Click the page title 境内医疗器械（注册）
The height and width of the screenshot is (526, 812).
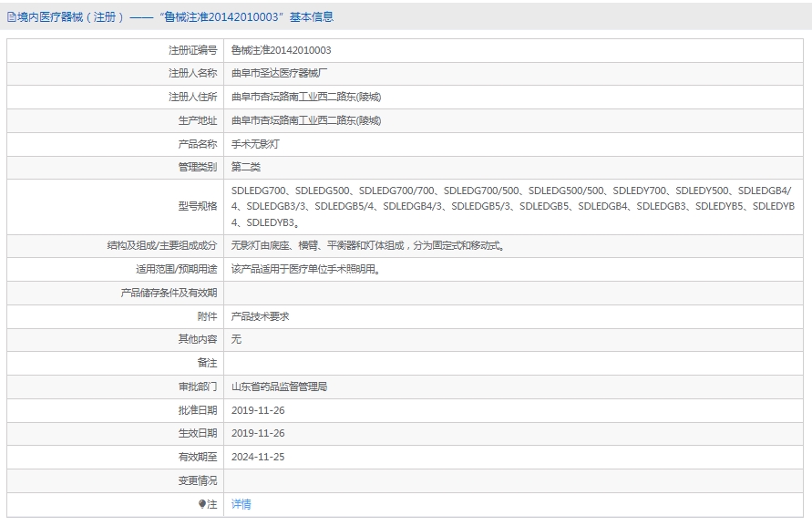click(71, 17)
